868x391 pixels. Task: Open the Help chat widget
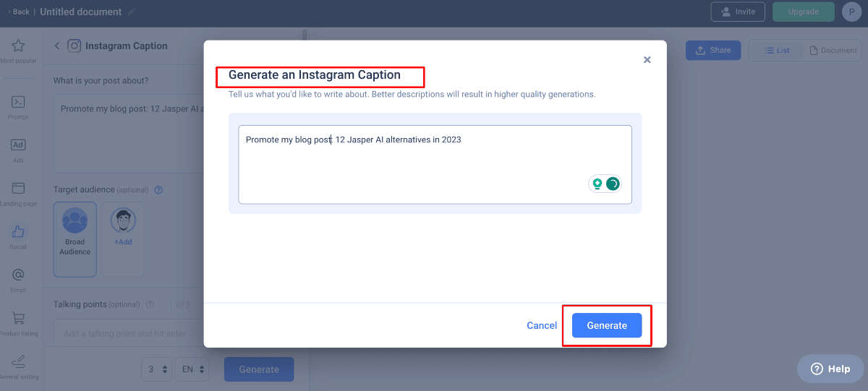click(830, 369)
